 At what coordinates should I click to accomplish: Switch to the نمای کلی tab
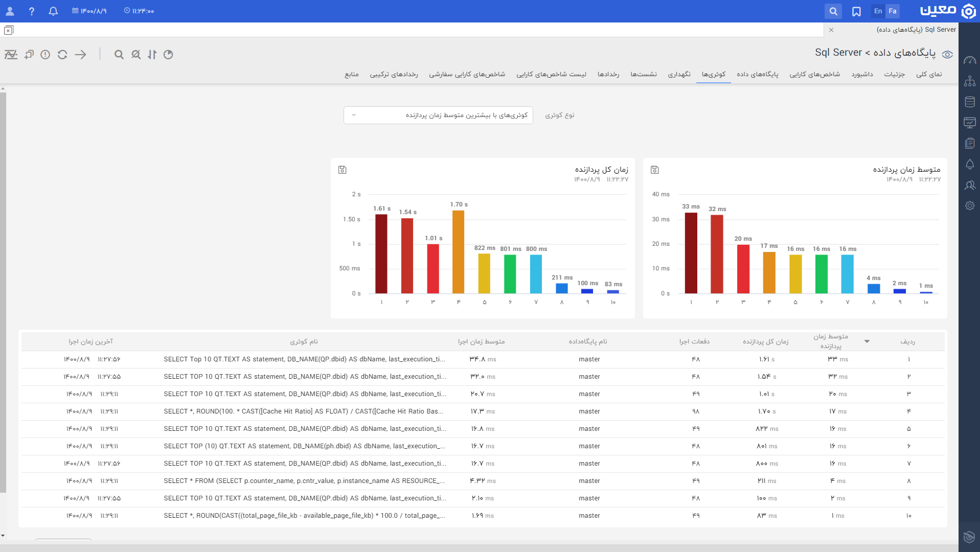click(x=929, y=75)
